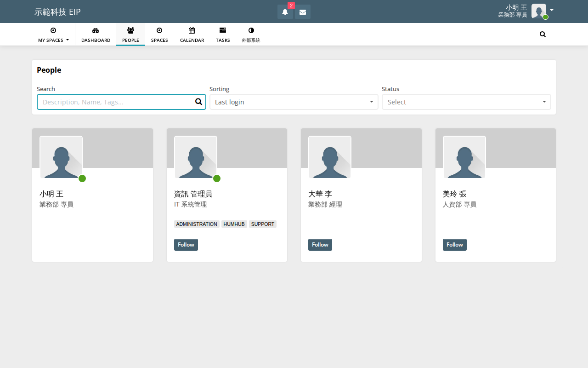This screenshot has width=588, height=368.
Task: Expand the account menu arrow beside avatar
Action: [551, 10]
